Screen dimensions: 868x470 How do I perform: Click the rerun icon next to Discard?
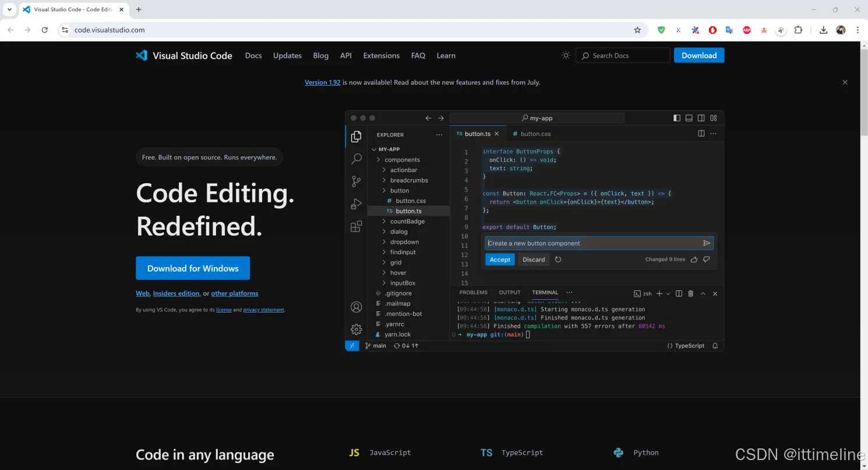558,259
